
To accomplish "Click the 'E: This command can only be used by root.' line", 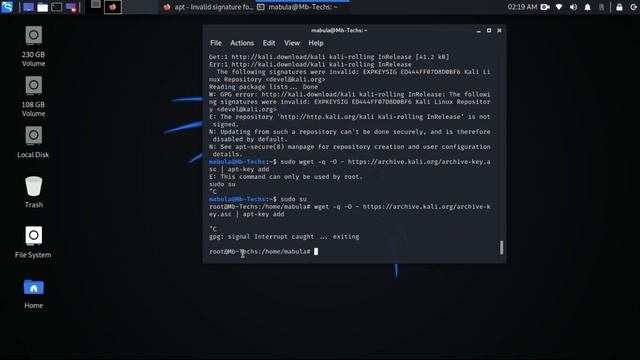I will pos(286,177).
